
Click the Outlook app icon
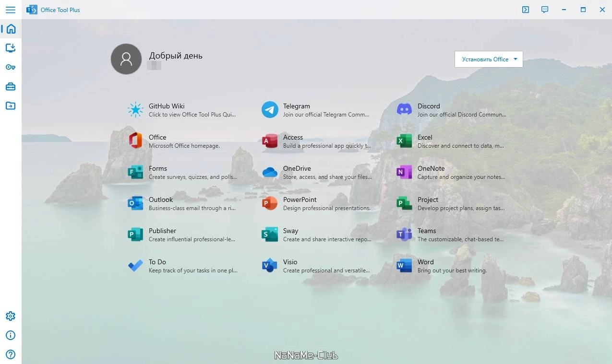click(x=135, y=203)
